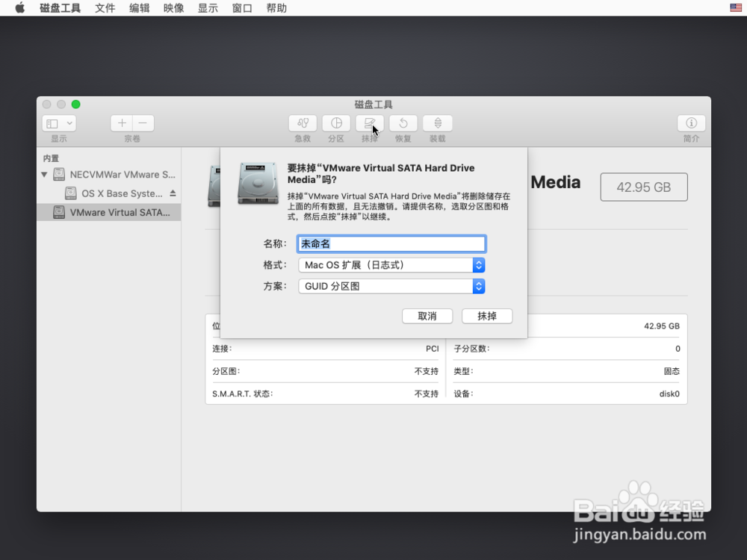747x560 pixels.
Task: Click the 抹掉 erase confirm button
Action: 487,316
